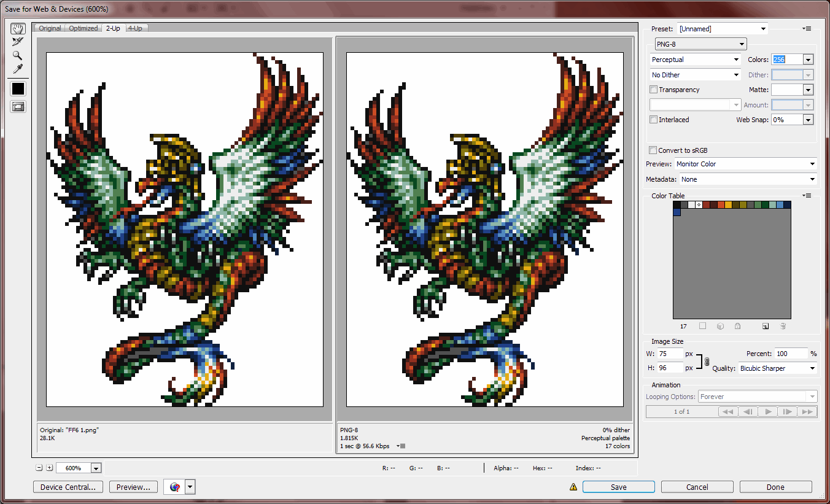Viewport: 830px width, 504px height.
Task: Switch to the 4-Up tab
Action: 135,28
